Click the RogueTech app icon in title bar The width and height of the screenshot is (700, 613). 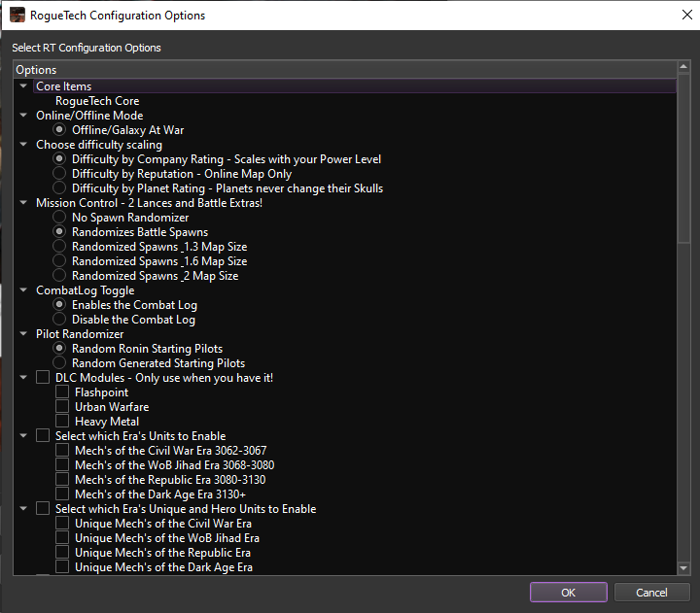point(17,15)
